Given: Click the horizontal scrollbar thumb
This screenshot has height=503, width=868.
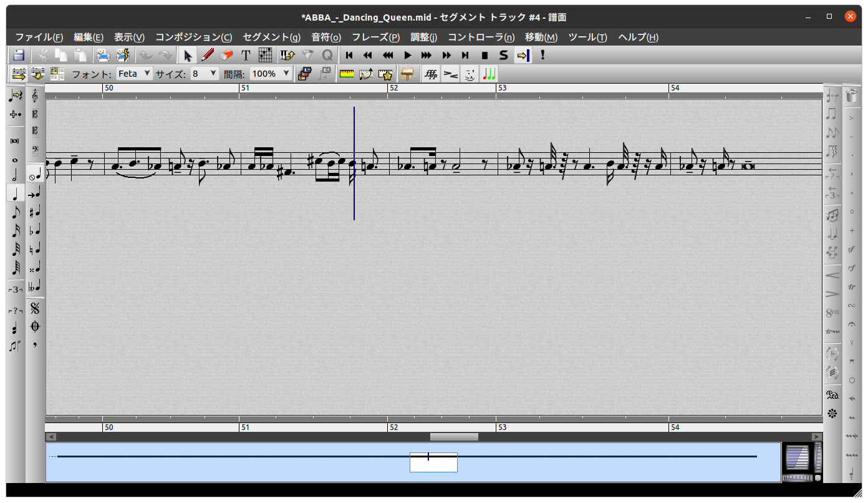Looking at the screenshot, I should point(454,437).
